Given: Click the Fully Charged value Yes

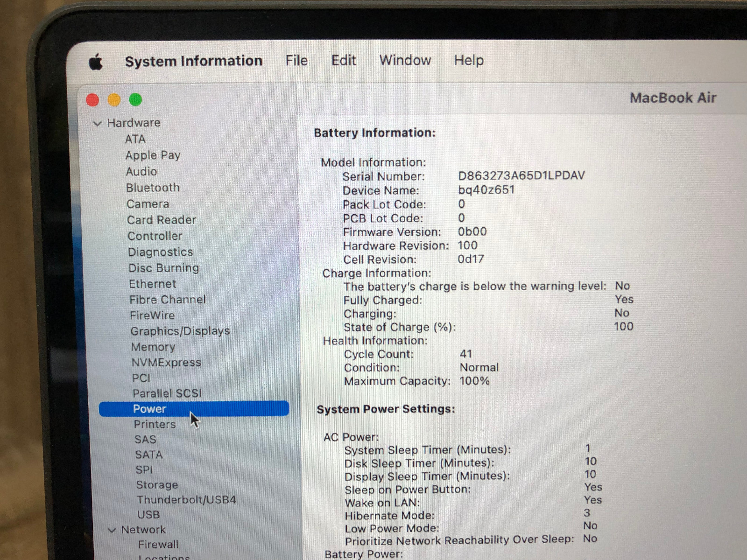Looking at the screenshot, I should pos(624,299).
